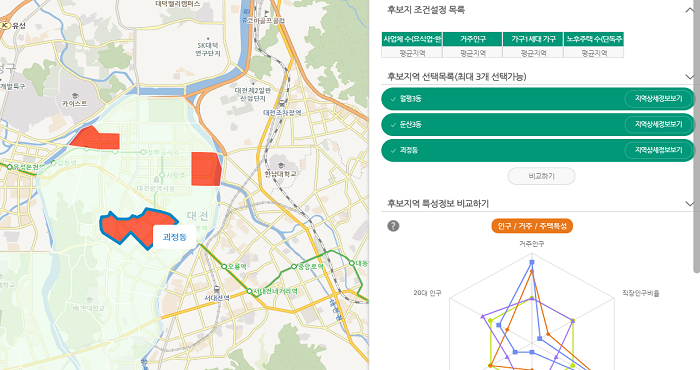This screenshot has width=700, height=370.
Task: Click 평균지역 under 거주인구 column
Action: pos(472,52)
